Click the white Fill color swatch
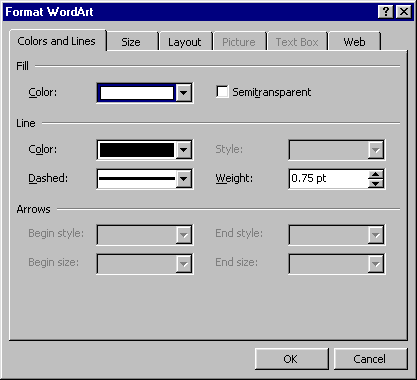Image resolution: width=417 pixels, height=380 pixels. point(137,93)
